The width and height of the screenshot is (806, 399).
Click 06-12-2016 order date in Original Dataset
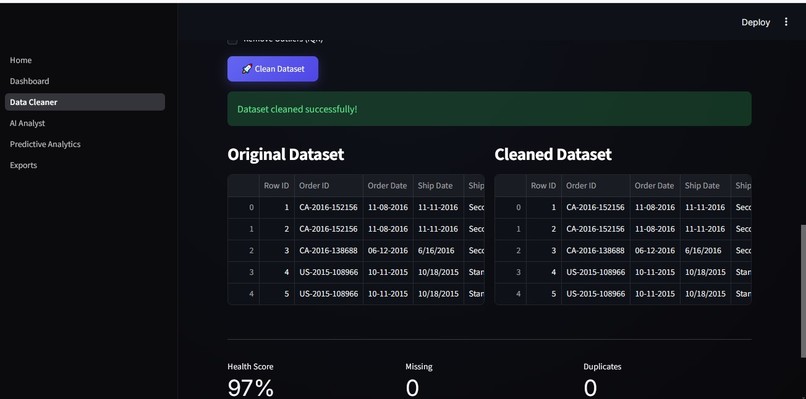tap(388, 250)
